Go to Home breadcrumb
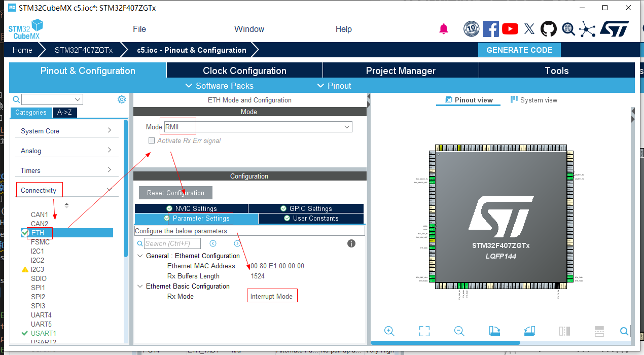This screenshot has width=644, height=355. 22,50
